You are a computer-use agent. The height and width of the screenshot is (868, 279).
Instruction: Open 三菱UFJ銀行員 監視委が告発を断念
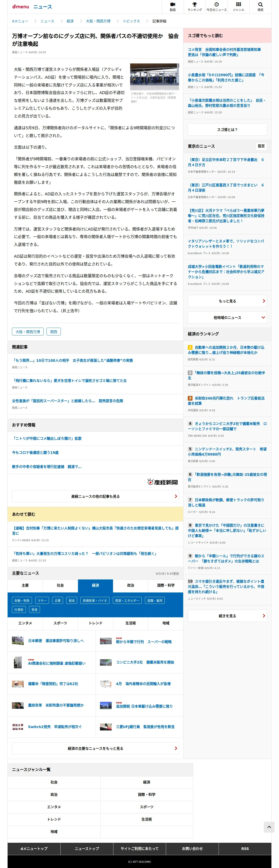pos(145,727)
